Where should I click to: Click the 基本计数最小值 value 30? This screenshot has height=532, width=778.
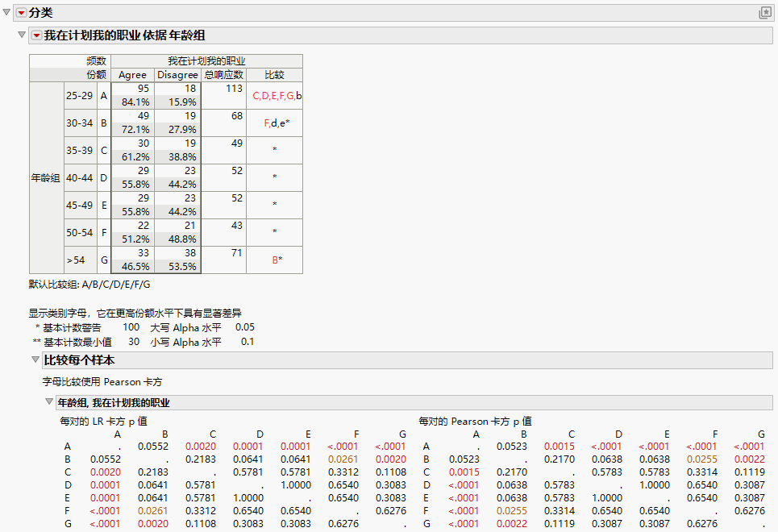coord(134,342)
